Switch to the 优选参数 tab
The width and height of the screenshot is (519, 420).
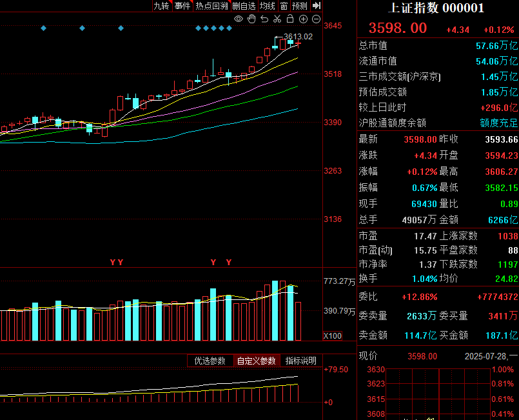210,361
